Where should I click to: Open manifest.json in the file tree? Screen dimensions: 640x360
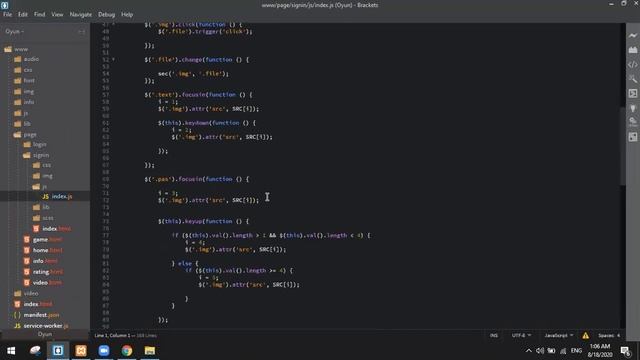tap(41, 315)
